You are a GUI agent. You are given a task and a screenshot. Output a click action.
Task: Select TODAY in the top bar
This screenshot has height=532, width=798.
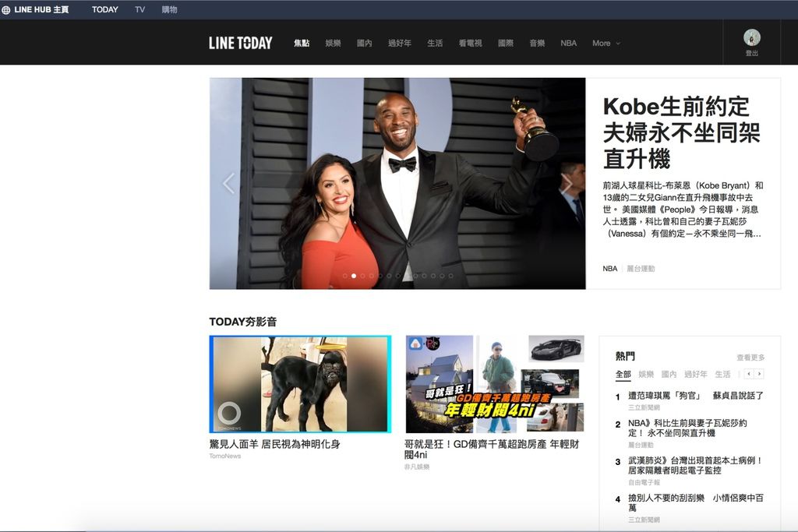tap(105, 9)
